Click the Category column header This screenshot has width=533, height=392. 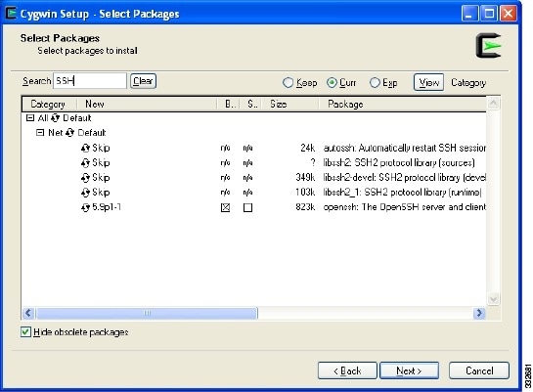click(50, 104)
